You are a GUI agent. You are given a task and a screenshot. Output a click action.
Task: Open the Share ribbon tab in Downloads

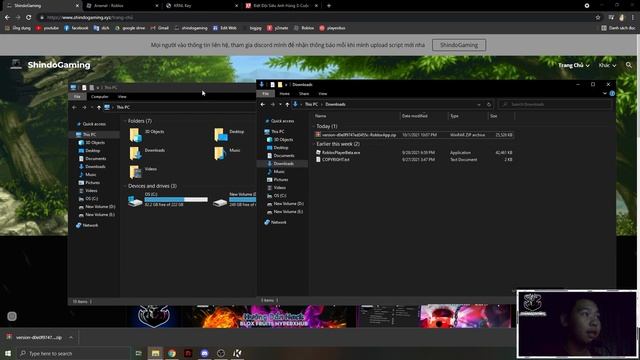pyautogui.click(x=304, y=94)
